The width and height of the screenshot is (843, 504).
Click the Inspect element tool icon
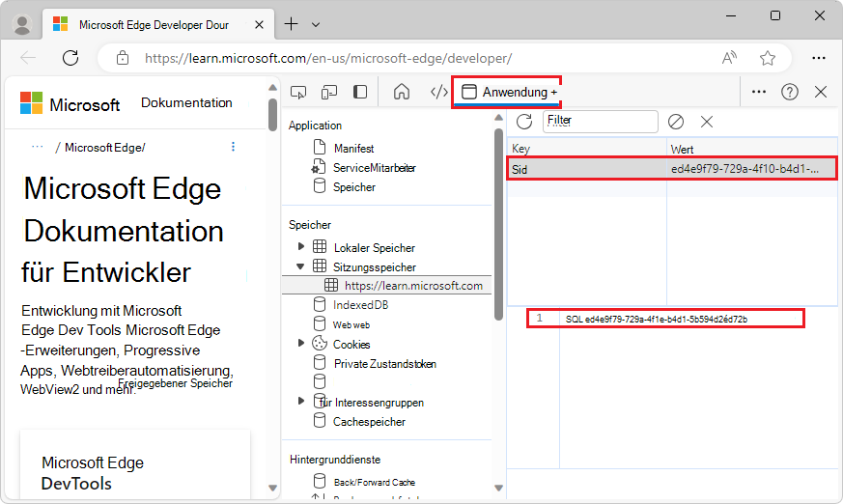coord(298,93)
